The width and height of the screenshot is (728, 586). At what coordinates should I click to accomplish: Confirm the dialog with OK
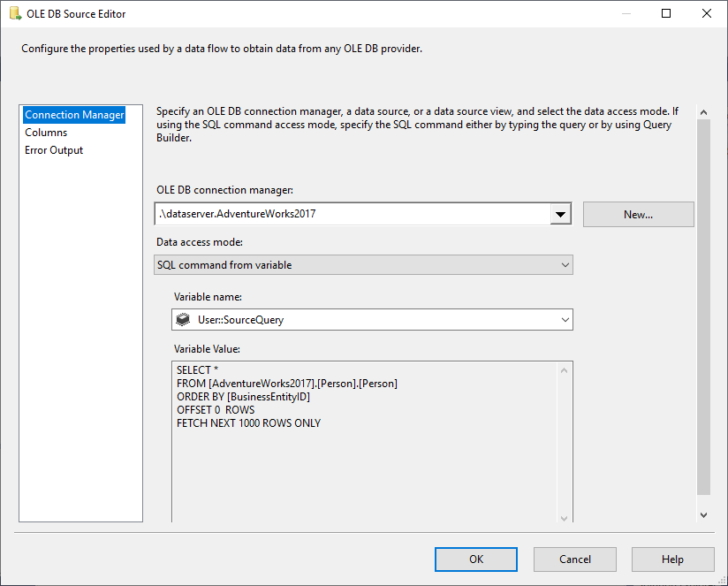pos(476,559)
